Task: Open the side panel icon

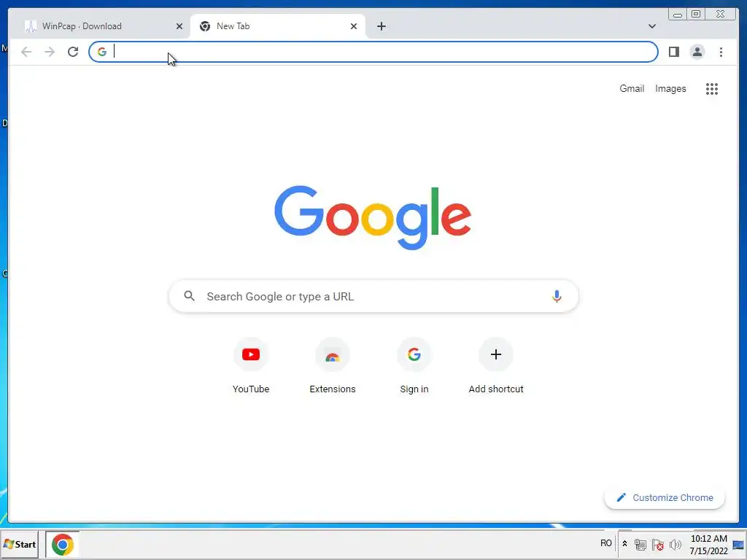Action: [x=673, y=52]
